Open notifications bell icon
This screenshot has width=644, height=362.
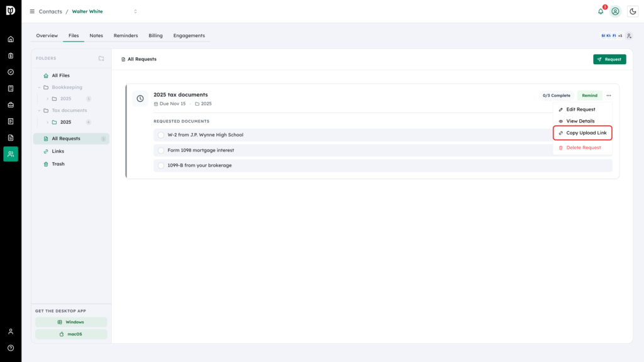tap(601, 11)
